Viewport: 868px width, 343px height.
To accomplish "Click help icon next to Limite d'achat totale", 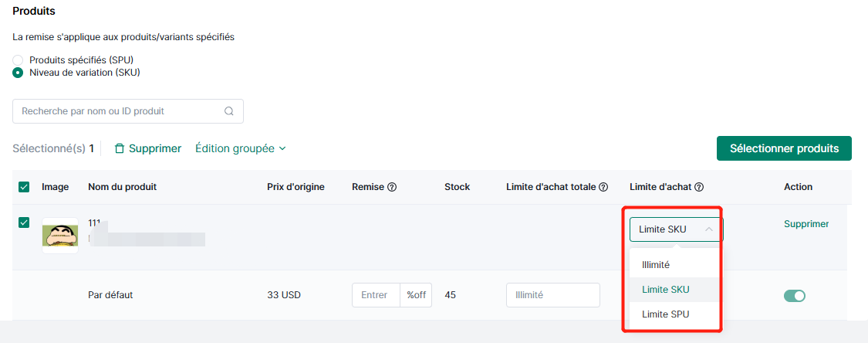I will click(603, 187).
